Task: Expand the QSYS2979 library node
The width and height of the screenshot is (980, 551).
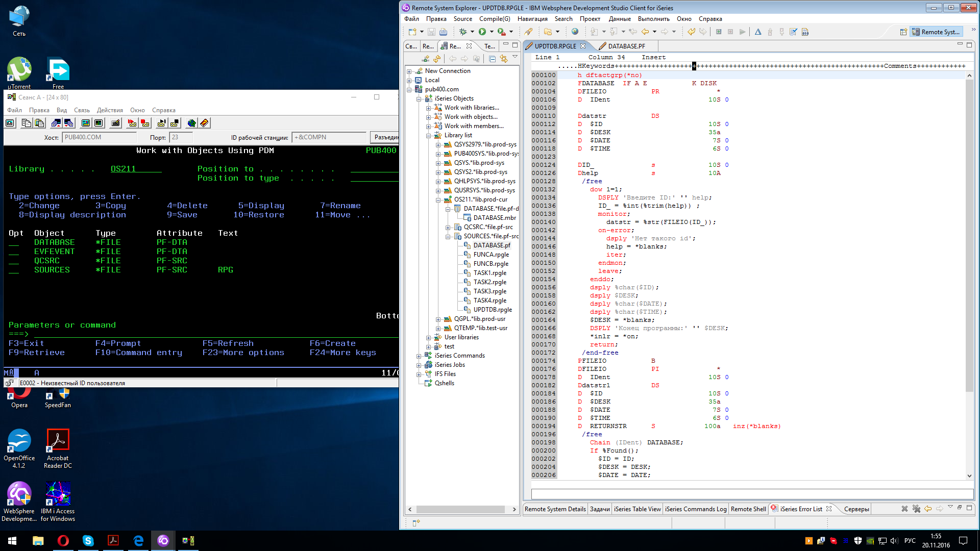Action: 438,144
